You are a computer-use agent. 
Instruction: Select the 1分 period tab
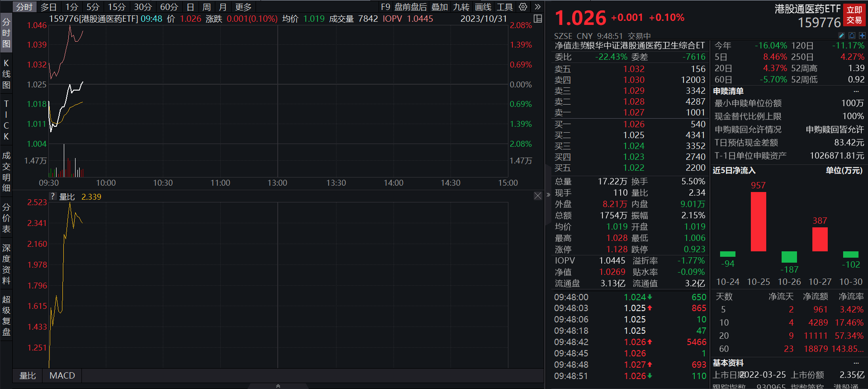click(72, 7)
